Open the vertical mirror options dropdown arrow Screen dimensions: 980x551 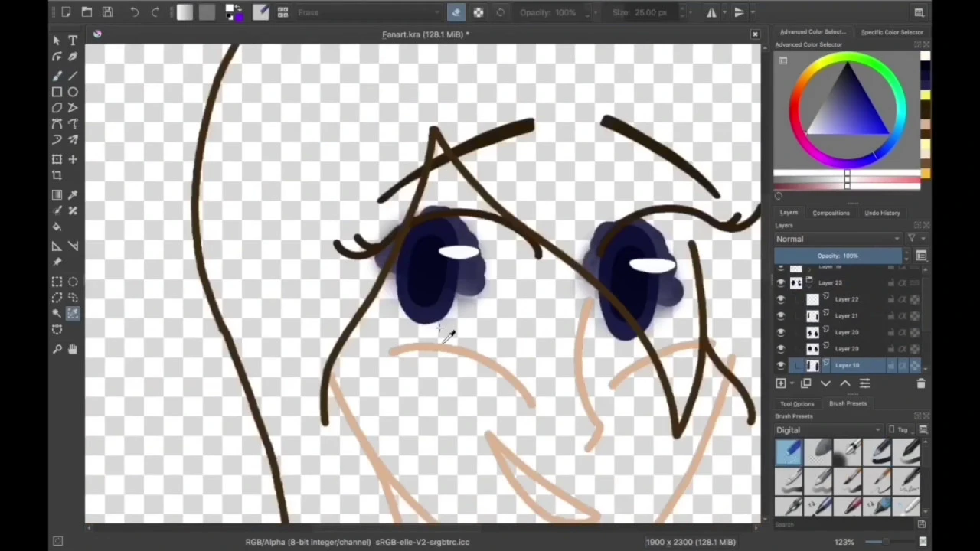[752, 12]
